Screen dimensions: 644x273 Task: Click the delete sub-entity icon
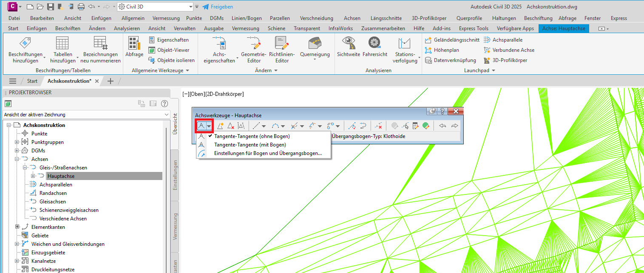tap(378, 126)
